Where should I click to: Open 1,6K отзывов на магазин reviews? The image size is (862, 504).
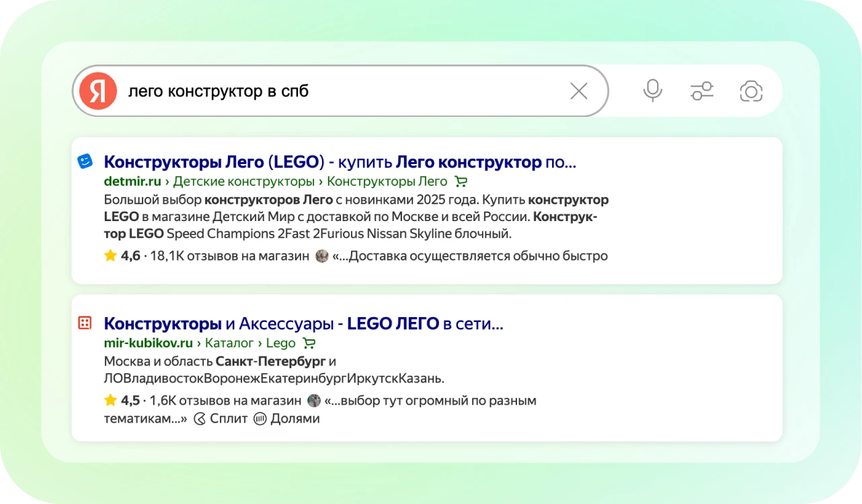pos(225,401)
